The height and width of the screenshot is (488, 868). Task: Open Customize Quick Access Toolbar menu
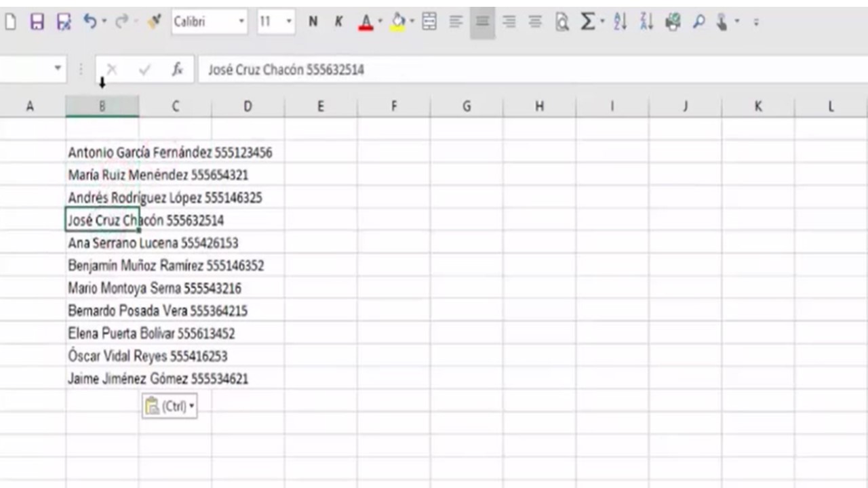tap(756, 22)
